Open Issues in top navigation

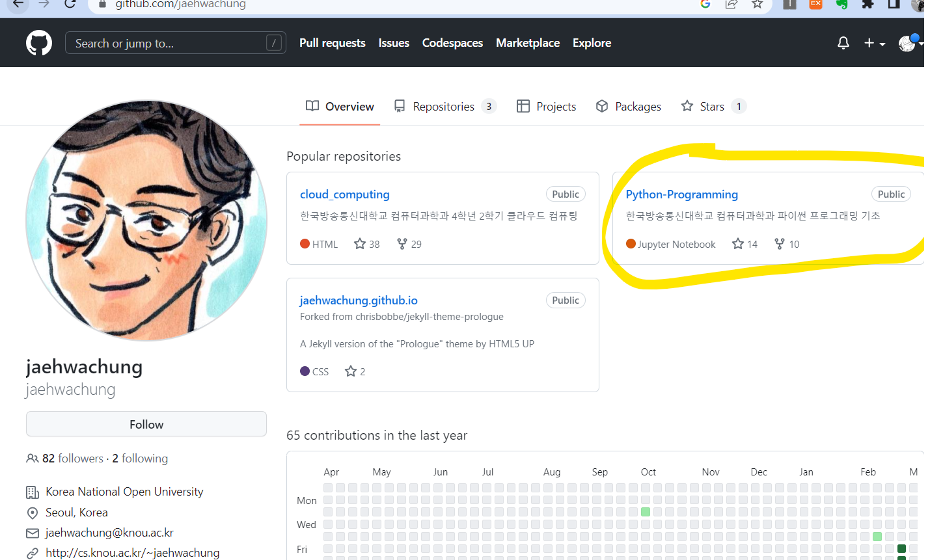(394, 43)
